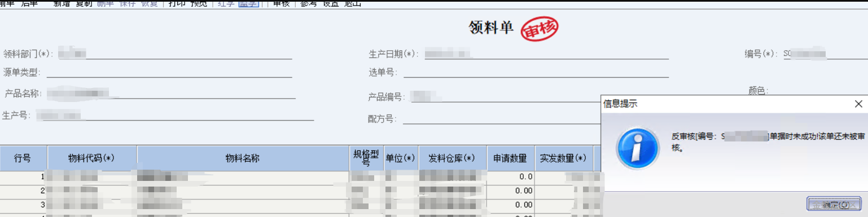868x217 pixels.
Task: Click the 发料仓库 column header
Action: click(x=453, y=158)
